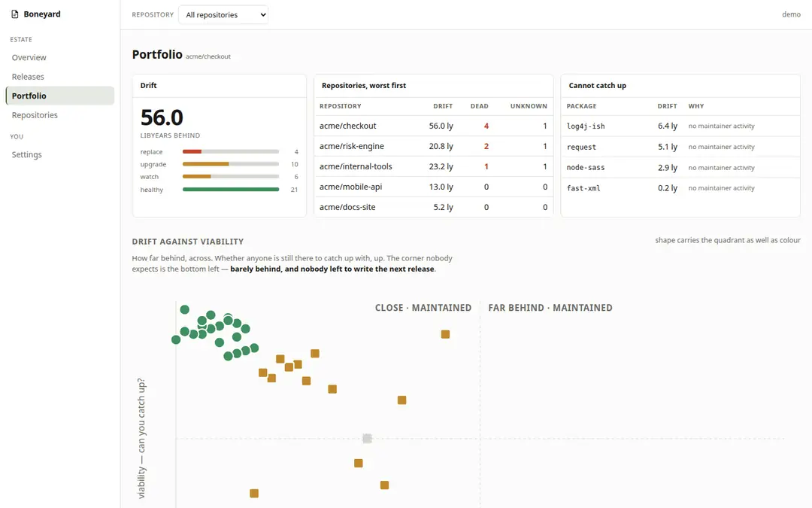
Task: Open Repositories in the sidebar
Action: 59,115
